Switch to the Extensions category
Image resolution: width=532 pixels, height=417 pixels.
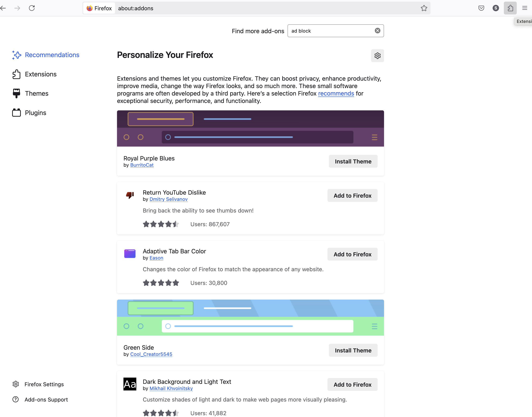tap(40, 74)
